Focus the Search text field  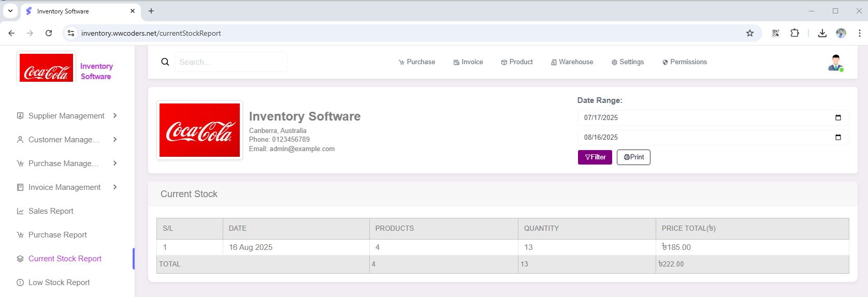[231, 62]
